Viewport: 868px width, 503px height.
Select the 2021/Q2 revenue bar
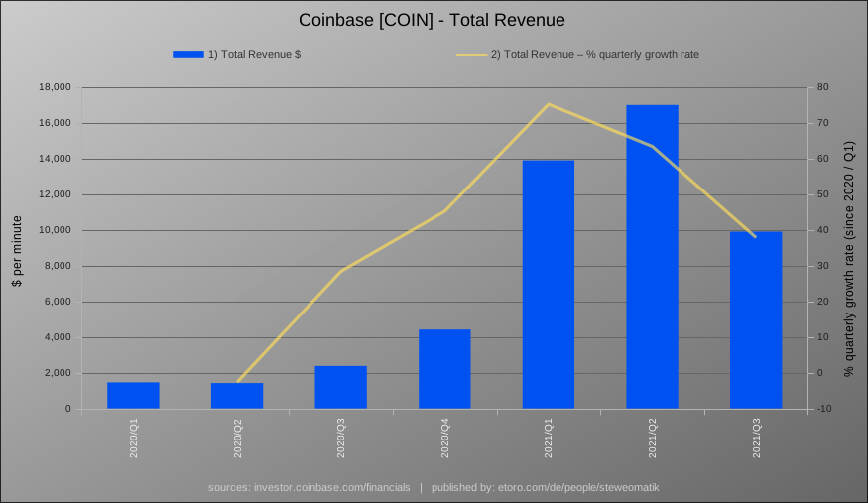(x=652, y=257)
